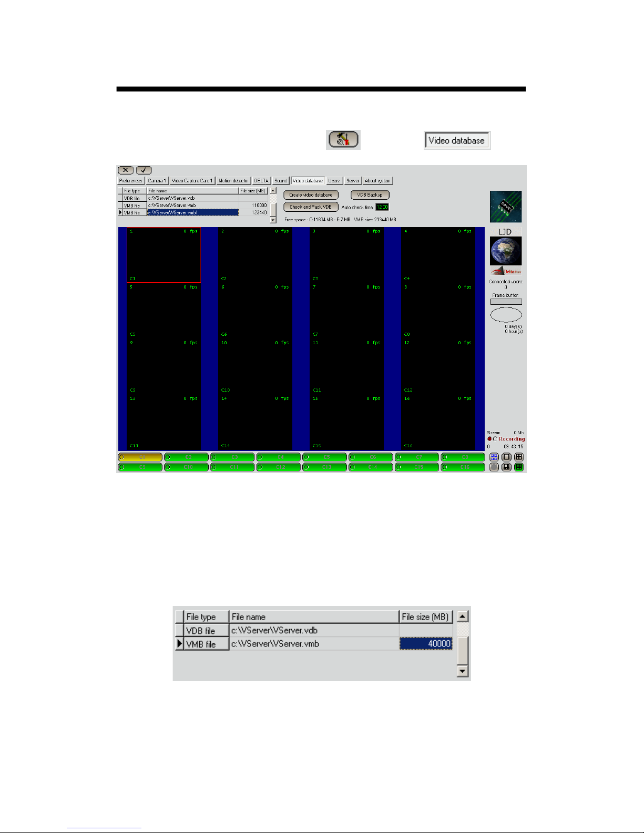Toggle camera button C5

(x=324, y=457)
